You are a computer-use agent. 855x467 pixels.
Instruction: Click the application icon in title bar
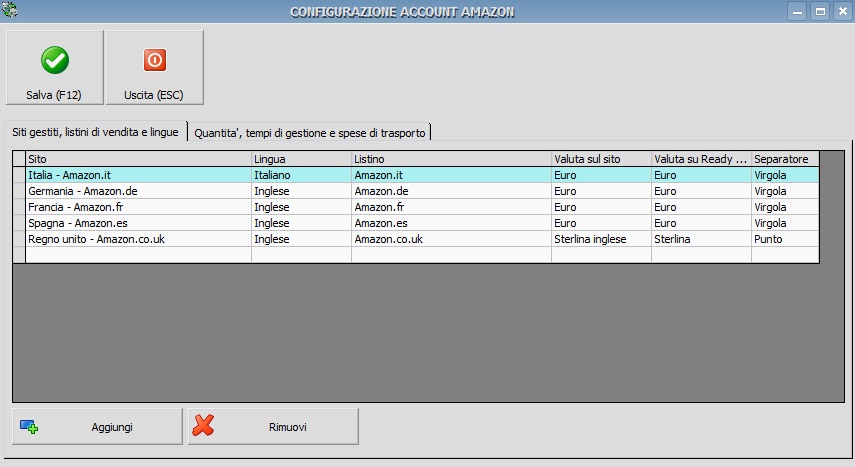pos(10,10)
